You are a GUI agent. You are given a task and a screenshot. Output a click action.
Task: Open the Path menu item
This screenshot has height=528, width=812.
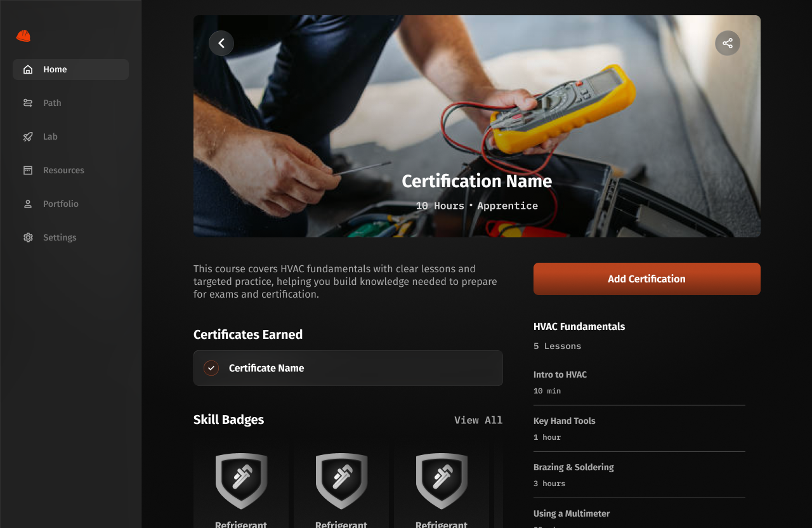point(70,103)
